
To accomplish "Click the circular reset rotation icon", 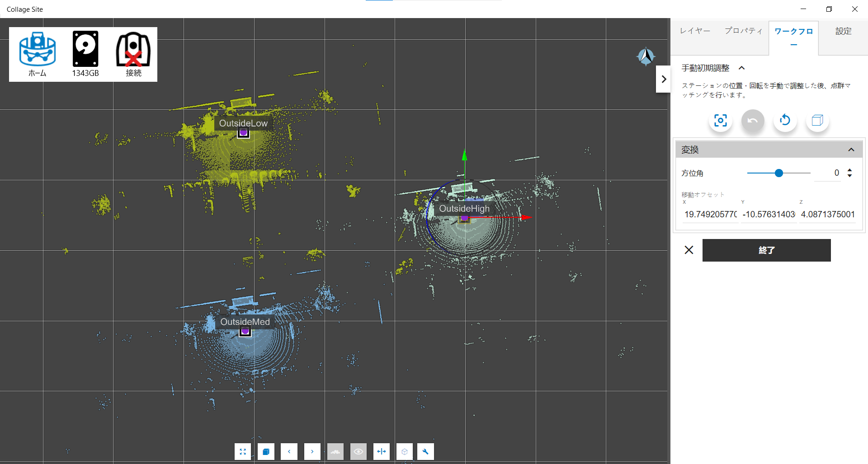I will (785, 121).
